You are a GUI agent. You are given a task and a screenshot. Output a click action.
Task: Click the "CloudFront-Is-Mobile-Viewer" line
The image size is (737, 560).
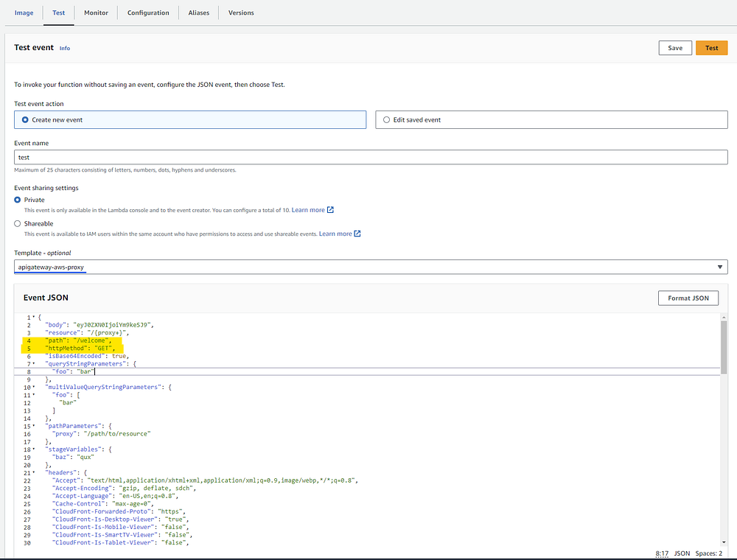click(x=120, y=527)
